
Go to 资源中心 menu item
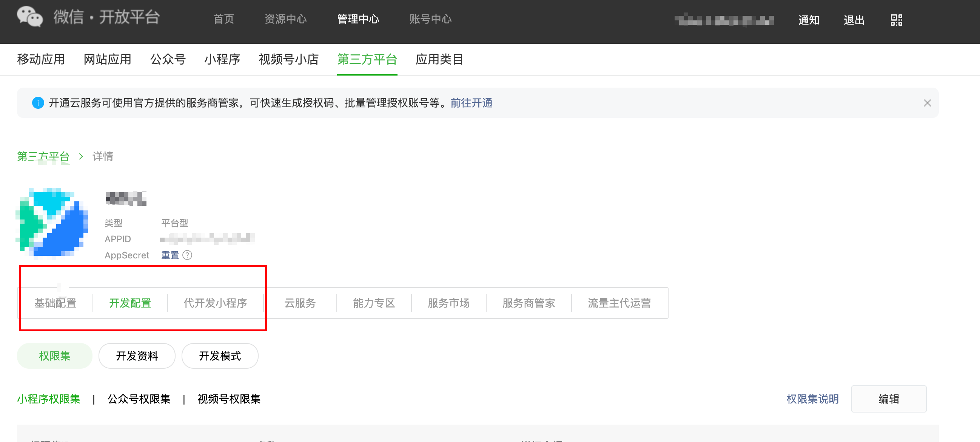coord(285,19)
